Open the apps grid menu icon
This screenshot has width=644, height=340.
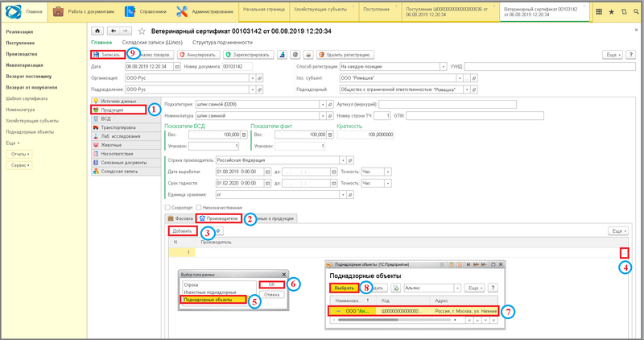coord(599,12)
